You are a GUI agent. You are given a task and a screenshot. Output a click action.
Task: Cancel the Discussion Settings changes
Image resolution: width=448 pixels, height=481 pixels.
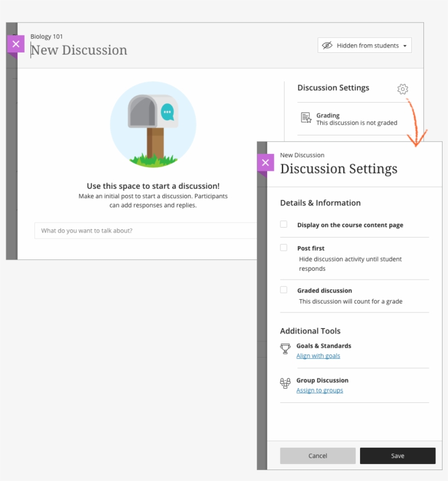317,456
